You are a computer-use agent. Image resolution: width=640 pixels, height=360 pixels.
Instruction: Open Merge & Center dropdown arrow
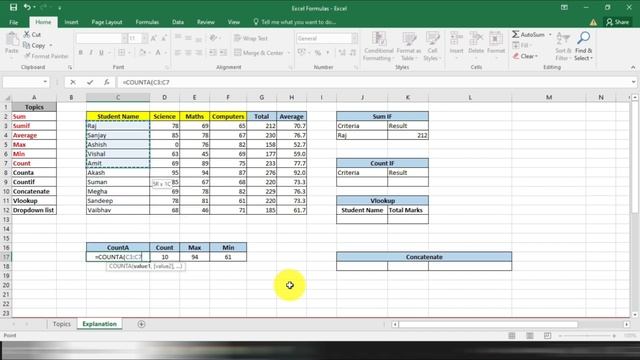coord(289,53)
